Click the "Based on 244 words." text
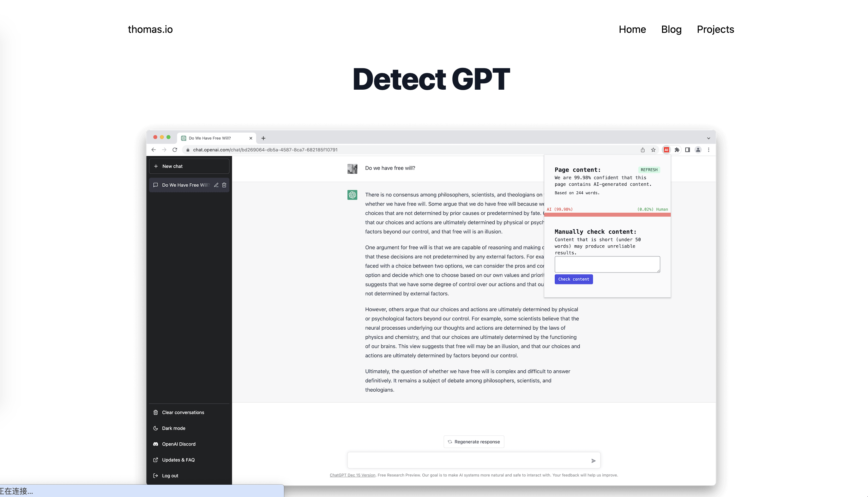This screenshot has width=868, height=497. tap(577, 193)
